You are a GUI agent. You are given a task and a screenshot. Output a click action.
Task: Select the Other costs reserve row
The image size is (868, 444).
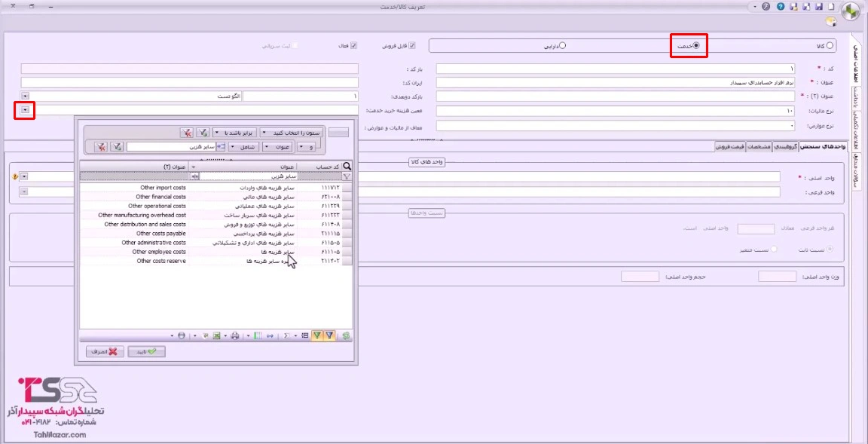pos(216,261)
